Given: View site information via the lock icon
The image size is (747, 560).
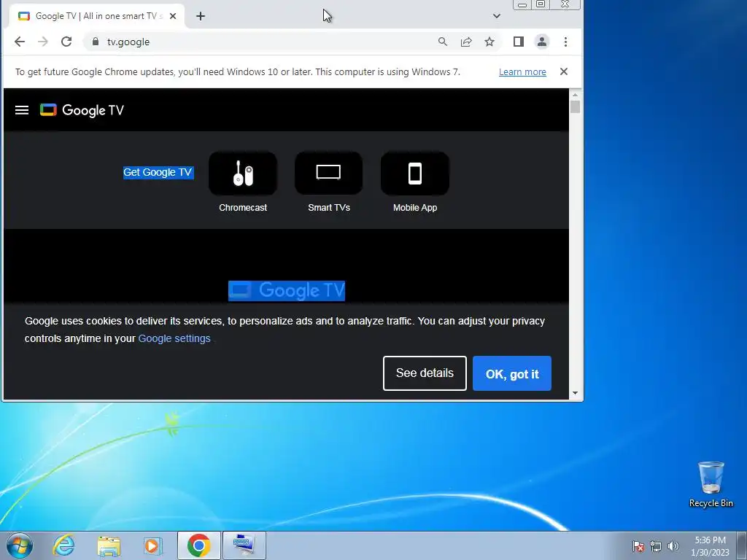Looking at the screenshot, I should (x=96, y=42).
